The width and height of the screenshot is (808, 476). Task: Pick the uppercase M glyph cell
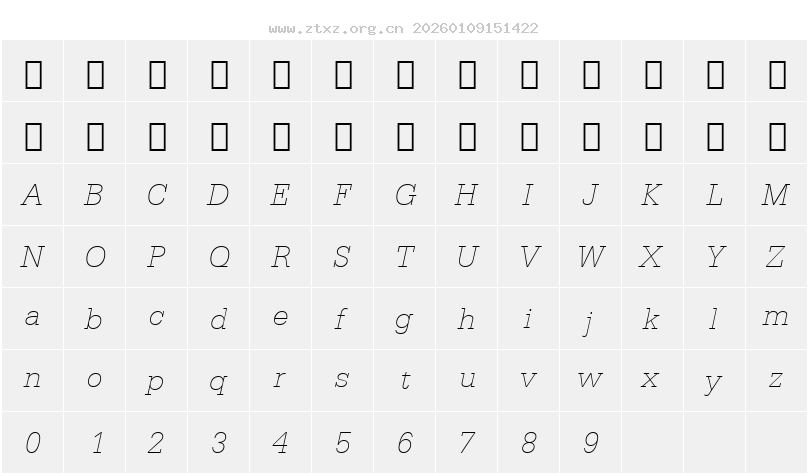776,195
